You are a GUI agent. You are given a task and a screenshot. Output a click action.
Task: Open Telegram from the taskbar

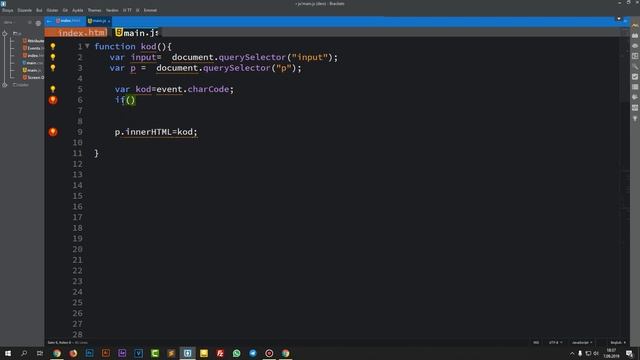(253, 353)
